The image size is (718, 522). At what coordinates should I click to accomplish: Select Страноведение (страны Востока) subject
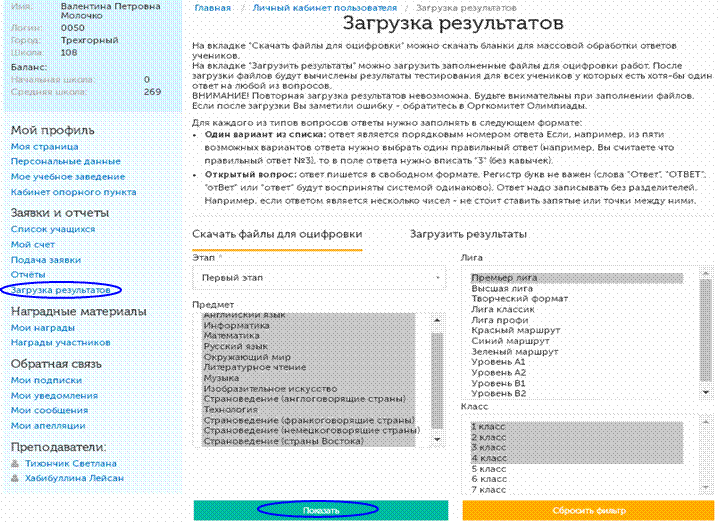309,441
